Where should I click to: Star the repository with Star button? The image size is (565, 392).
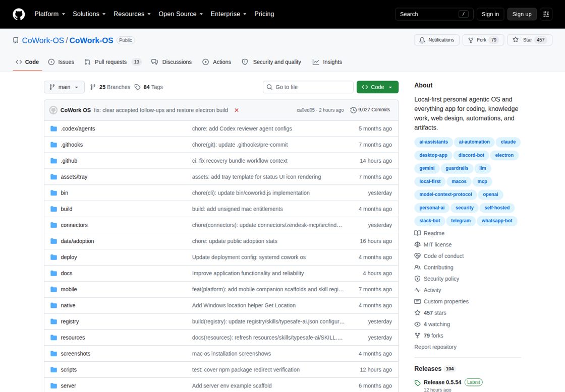[x=529, y=40]
